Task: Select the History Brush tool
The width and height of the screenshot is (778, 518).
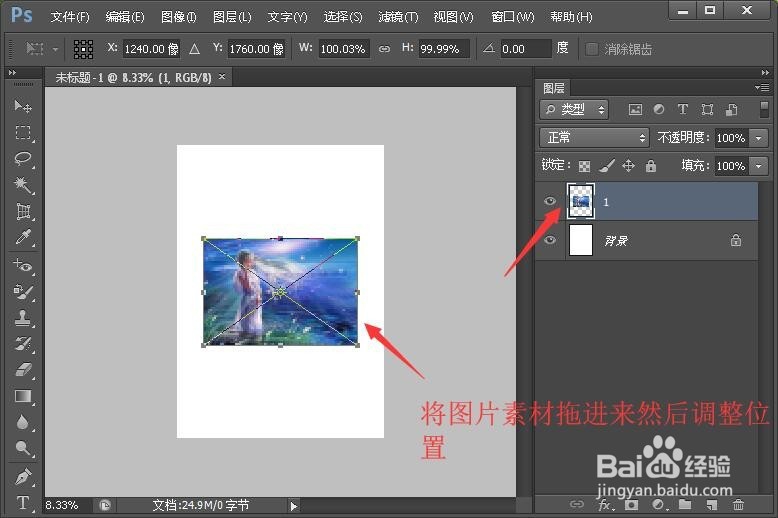Action: (23, 344)
